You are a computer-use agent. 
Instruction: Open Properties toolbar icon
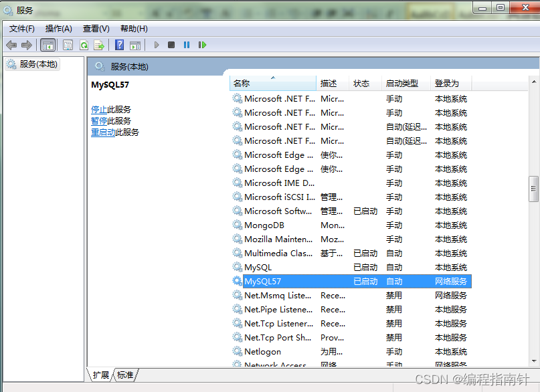pyautogui.click(x=68, y=45)
